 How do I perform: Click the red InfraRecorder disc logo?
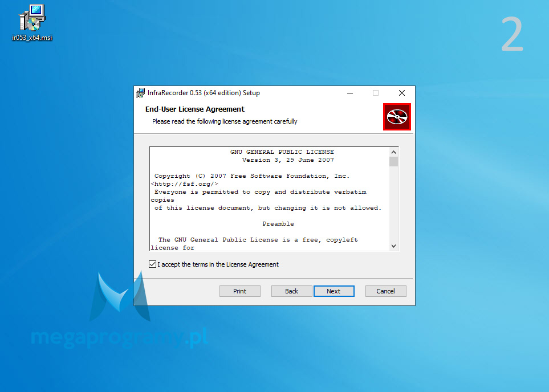pyautogui.click(x=397, y=117)
